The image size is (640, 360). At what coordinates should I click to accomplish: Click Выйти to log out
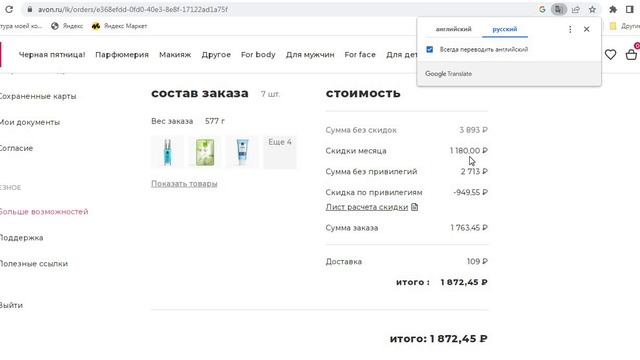point(11,305)
